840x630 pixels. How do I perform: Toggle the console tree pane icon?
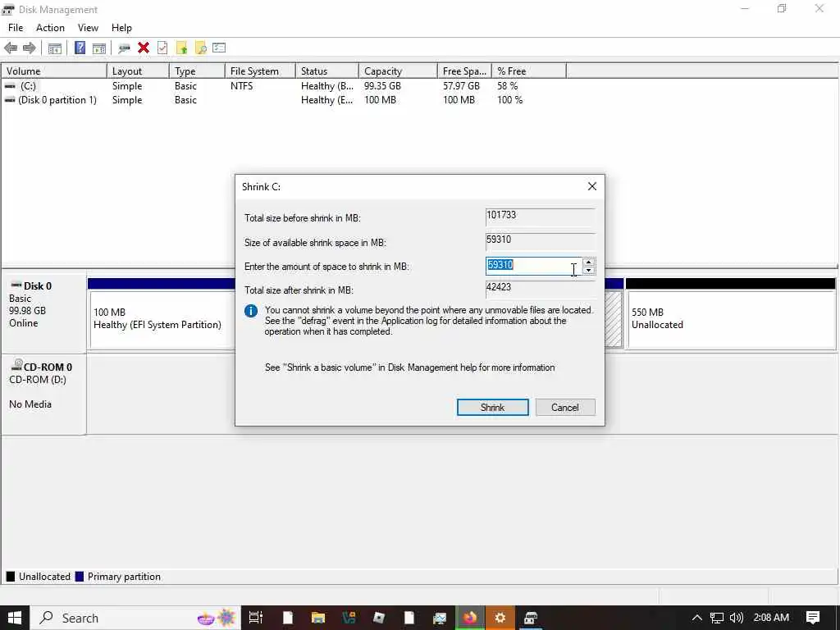tap(55, 48)
